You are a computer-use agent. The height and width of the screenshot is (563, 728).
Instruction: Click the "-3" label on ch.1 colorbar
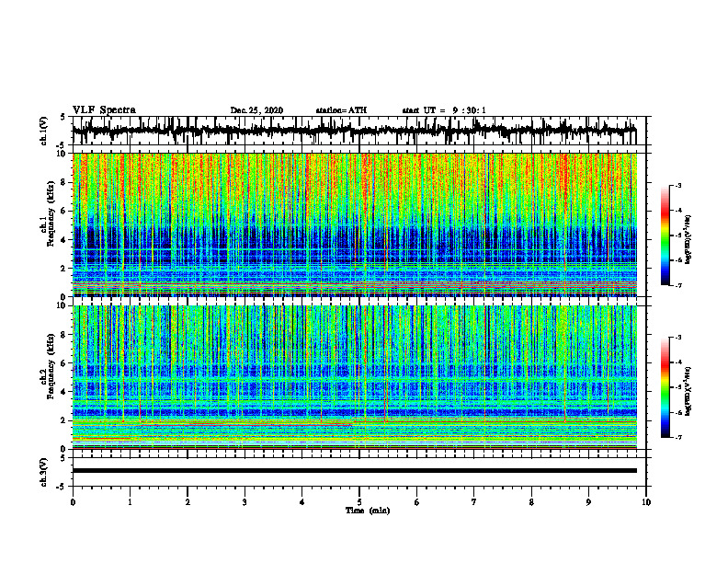click(x=678, y=186)
